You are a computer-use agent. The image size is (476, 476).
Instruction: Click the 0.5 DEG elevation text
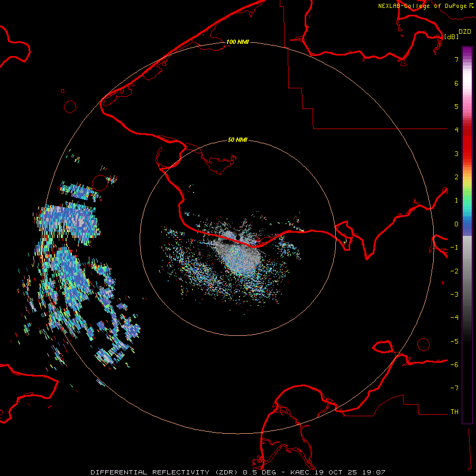point(260,472)
